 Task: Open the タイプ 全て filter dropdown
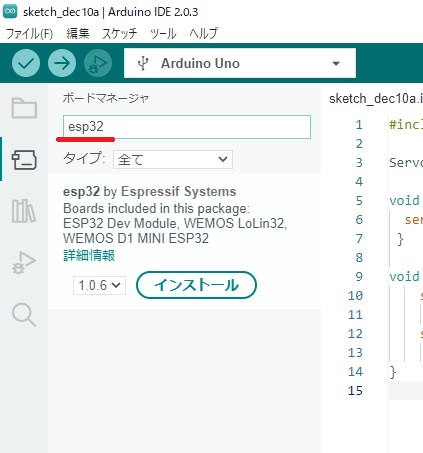173,159
